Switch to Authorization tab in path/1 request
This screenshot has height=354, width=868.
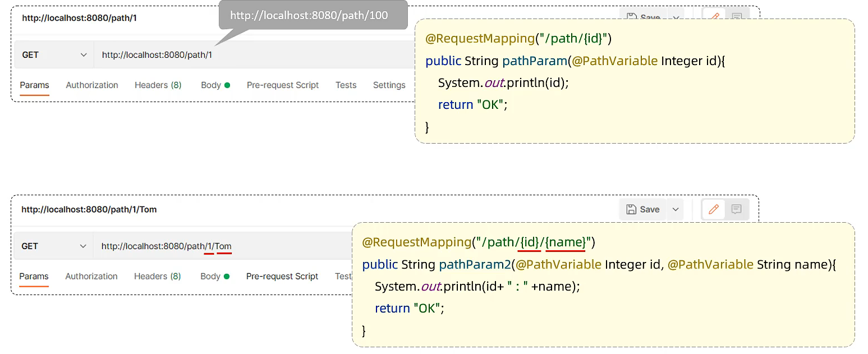click(92, 85)
